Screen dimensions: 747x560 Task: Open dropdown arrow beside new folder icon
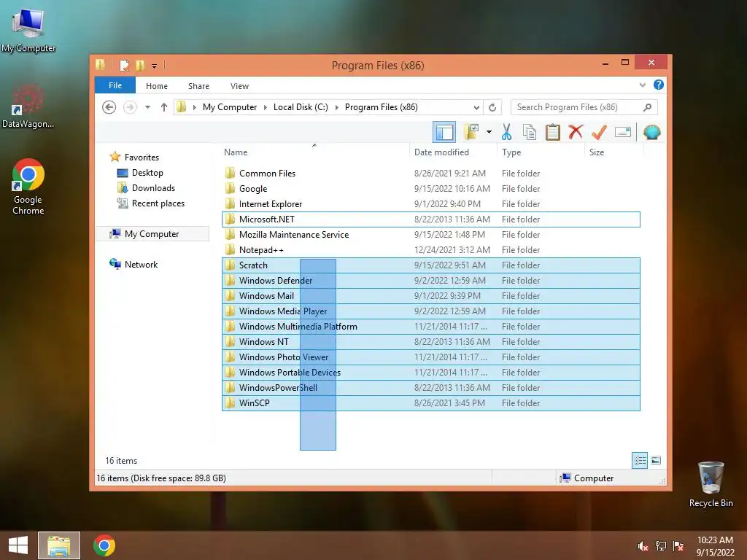tap(489, 132)
